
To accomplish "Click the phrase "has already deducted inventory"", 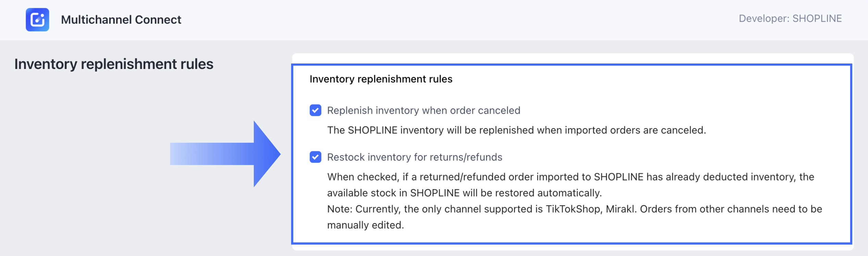I will click(721, 177).
